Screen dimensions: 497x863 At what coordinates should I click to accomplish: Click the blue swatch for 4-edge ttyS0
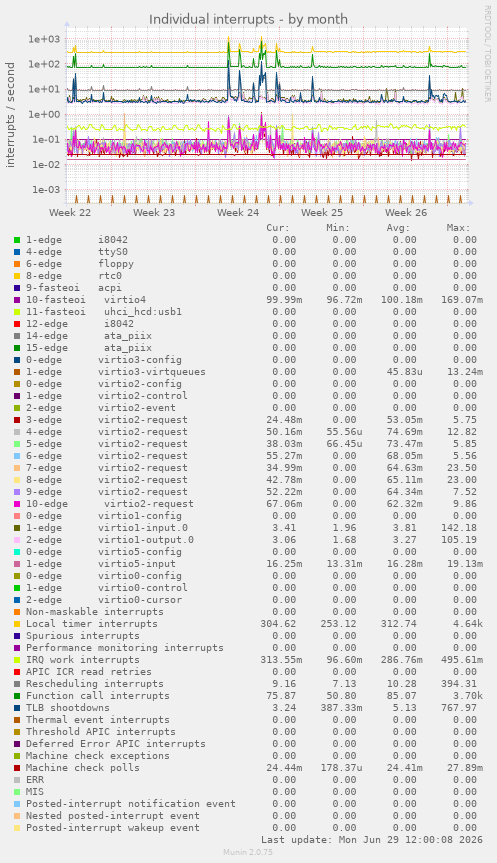[x=17, y=252]
